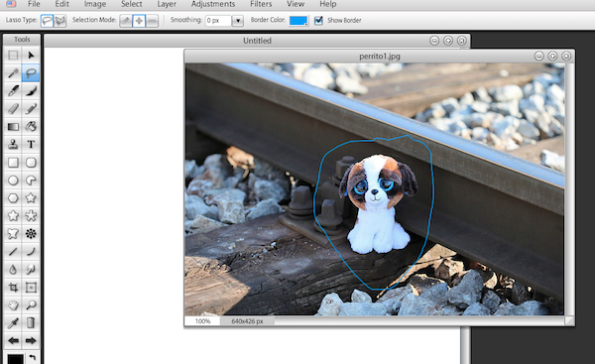This screenshot has height=364, width=595.
Task: Open the Select menu
Action: click(x=131, y=4)
